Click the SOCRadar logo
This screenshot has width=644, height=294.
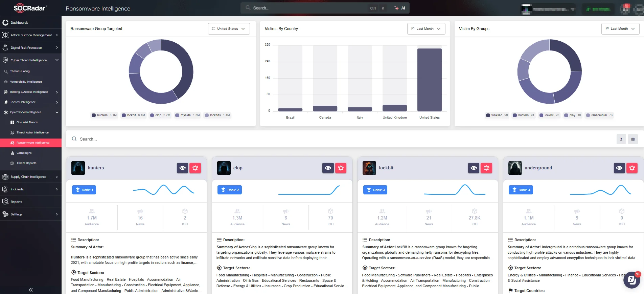coord(30,8)
